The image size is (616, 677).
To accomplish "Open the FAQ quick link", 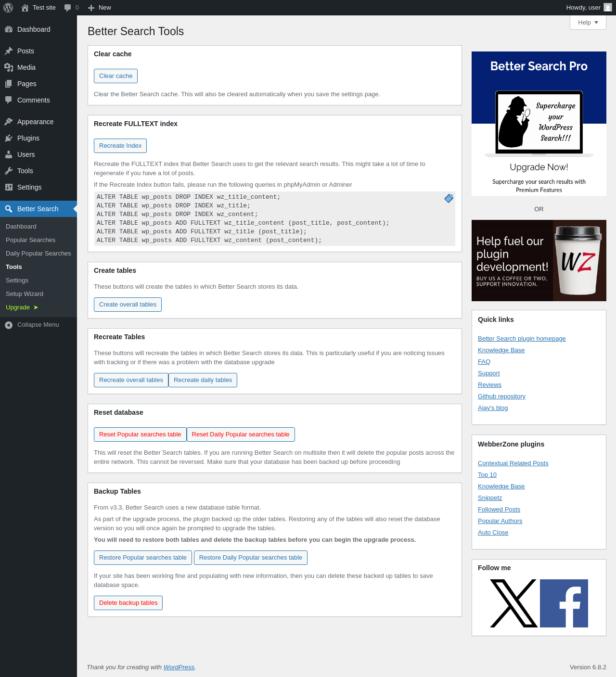I will pyautogui.click(x=484, y=362).
